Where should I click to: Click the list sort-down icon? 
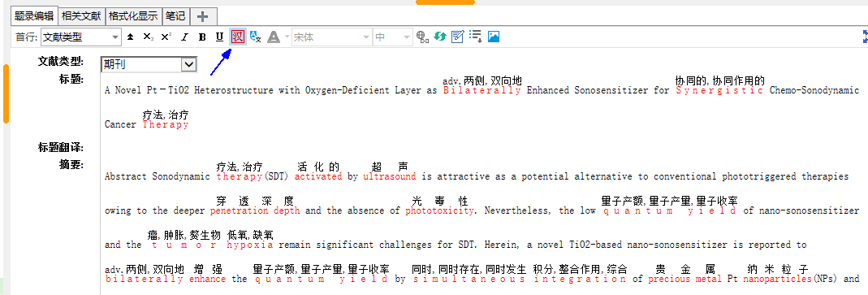(x=476, y=37)
